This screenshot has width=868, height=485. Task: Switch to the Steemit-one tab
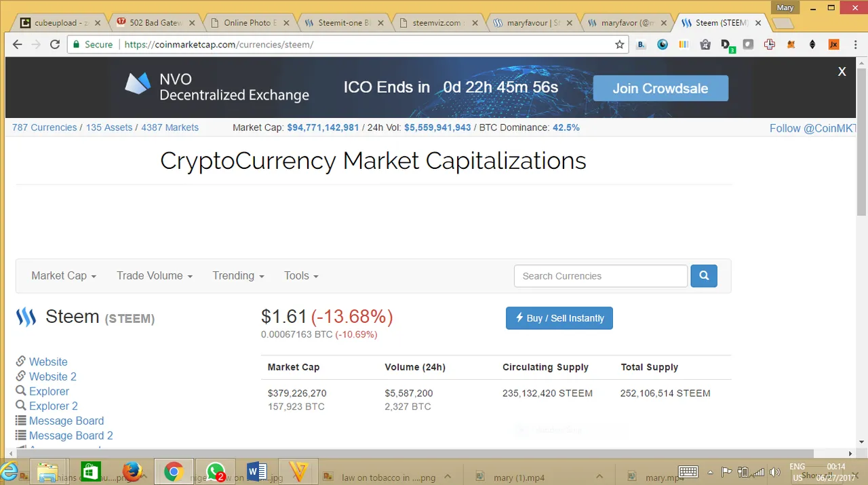[342, 22]
